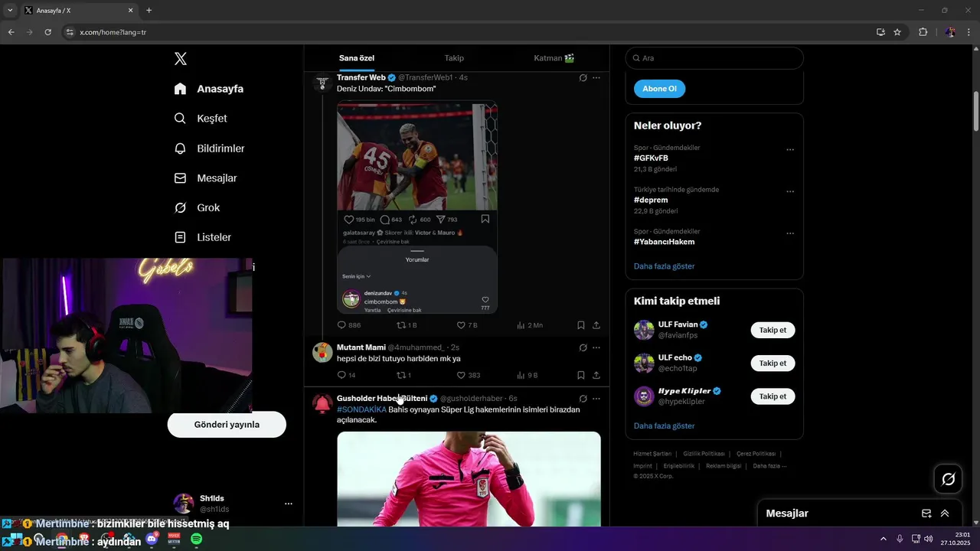Open Daha fazla footer menu
This screenshot has height=551, width=980.
coord(769,466)
